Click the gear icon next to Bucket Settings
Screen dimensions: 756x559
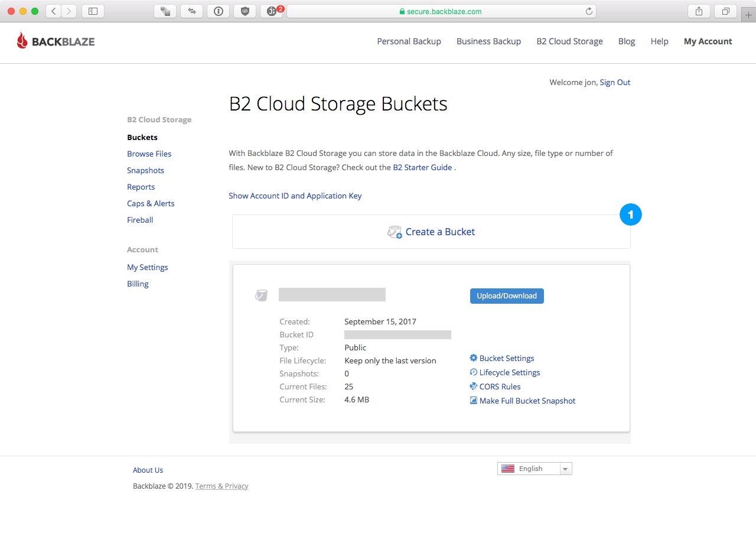pos(473,357)
